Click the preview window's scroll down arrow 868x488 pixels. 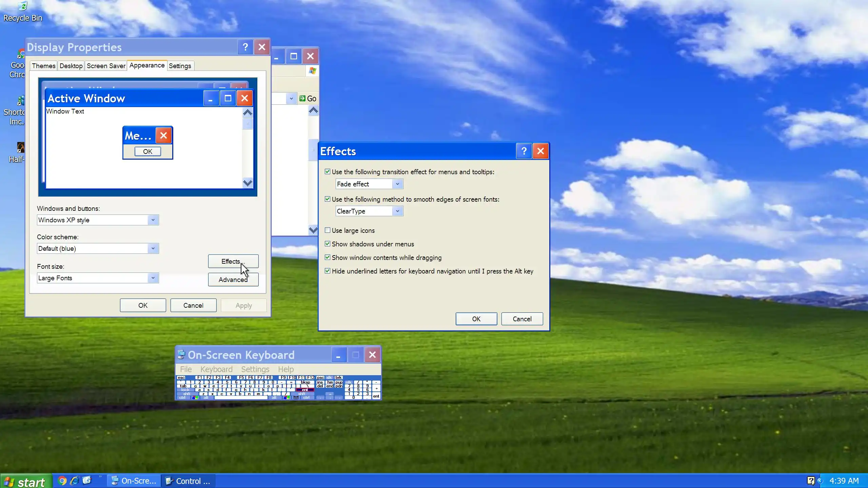coord(248,183)
